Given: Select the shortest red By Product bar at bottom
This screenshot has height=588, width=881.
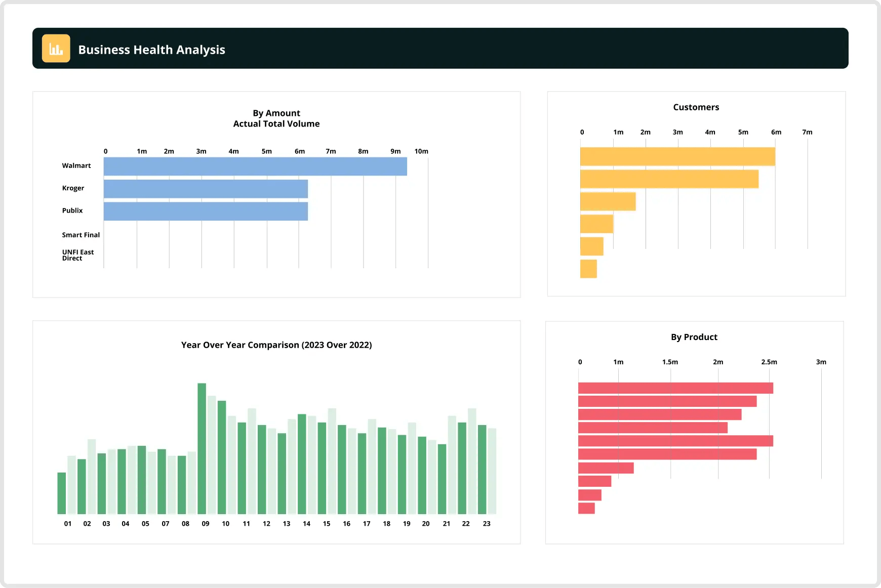Looking at the screenshot, I should (x=586, y=508).
